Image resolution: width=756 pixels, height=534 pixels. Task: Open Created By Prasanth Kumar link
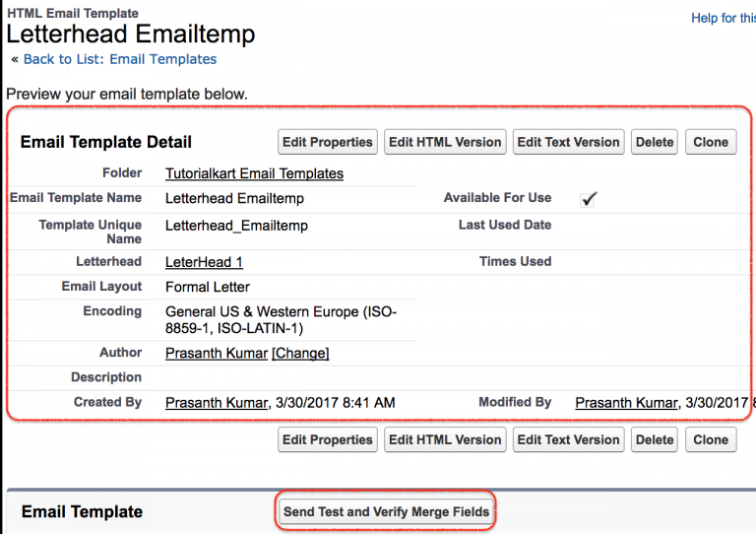pos(216,403)
